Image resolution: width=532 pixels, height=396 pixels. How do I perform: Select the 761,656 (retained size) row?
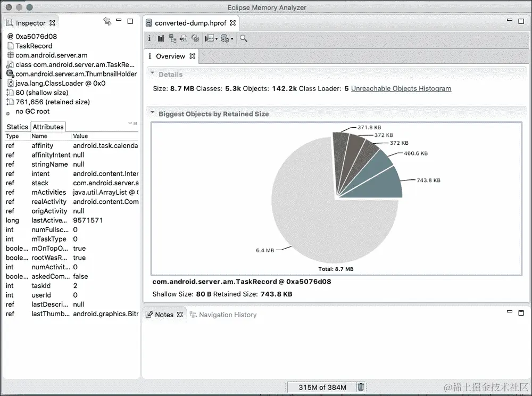point(72,102)
